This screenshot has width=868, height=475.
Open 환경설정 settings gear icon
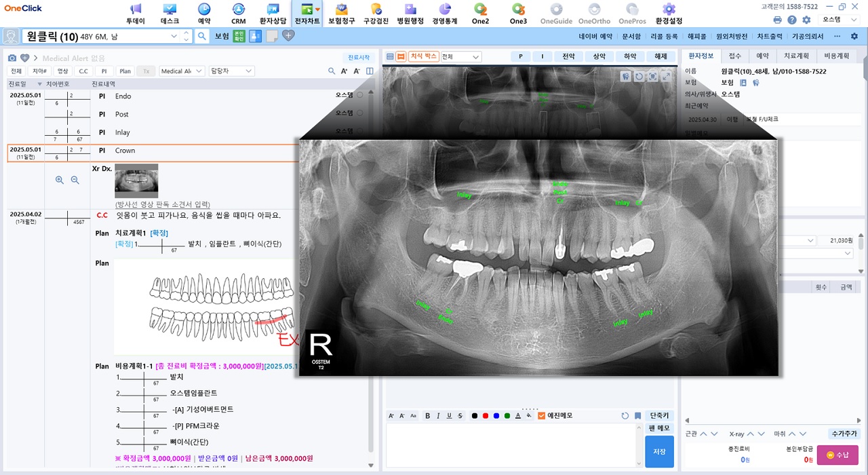click(x=669, y=14)
